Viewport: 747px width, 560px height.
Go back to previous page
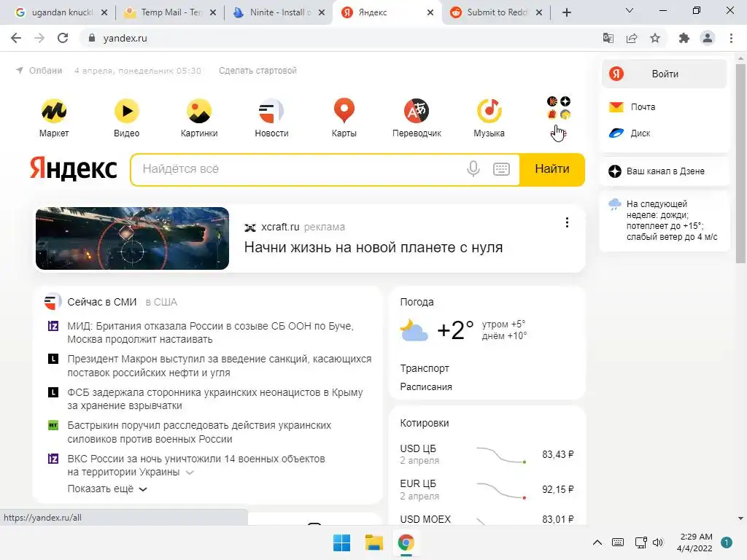coord(16,38)
